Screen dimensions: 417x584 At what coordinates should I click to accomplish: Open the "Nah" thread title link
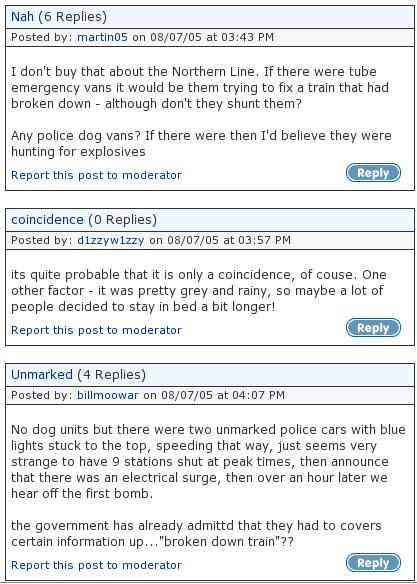pyautogui.click(x=22, y=17)
